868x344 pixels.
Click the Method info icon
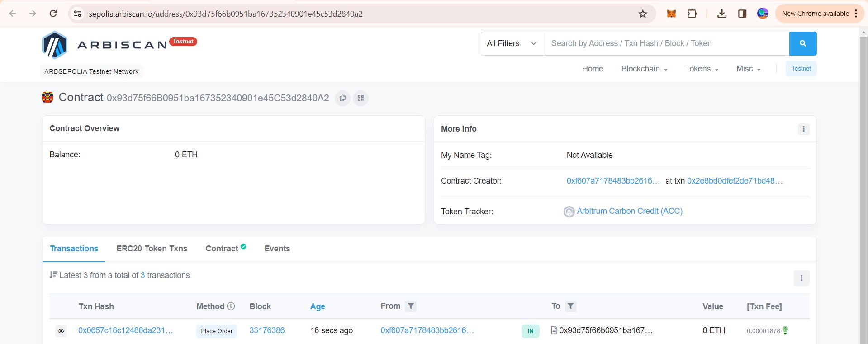pos(231,306)
